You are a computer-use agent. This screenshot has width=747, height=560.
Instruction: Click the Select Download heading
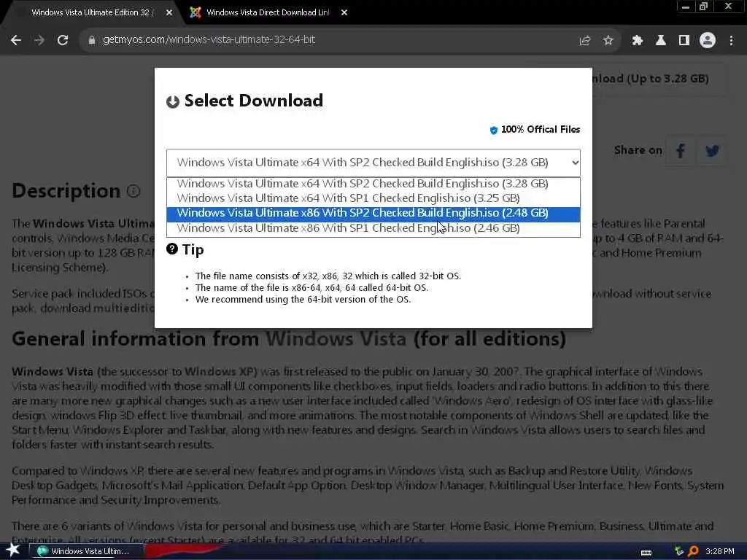click(253, 101)
